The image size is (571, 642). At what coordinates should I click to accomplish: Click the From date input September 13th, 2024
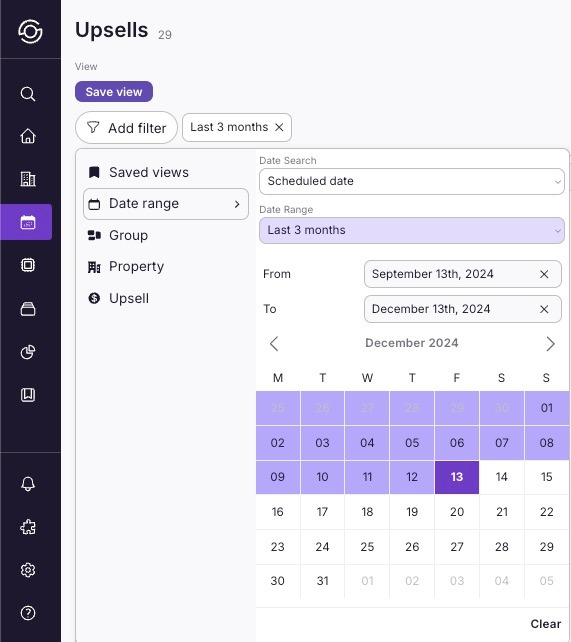463,274
